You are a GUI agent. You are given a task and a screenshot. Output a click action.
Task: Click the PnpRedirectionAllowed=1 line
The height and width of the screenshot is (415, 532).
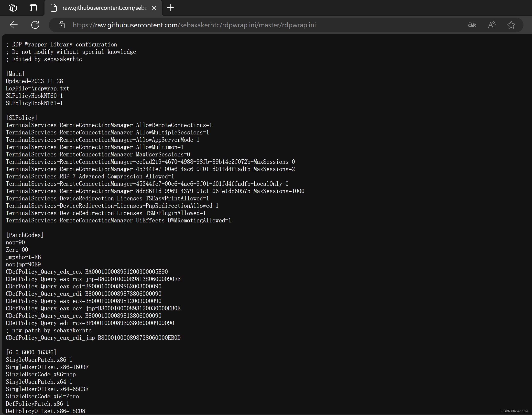click(112, 206)
